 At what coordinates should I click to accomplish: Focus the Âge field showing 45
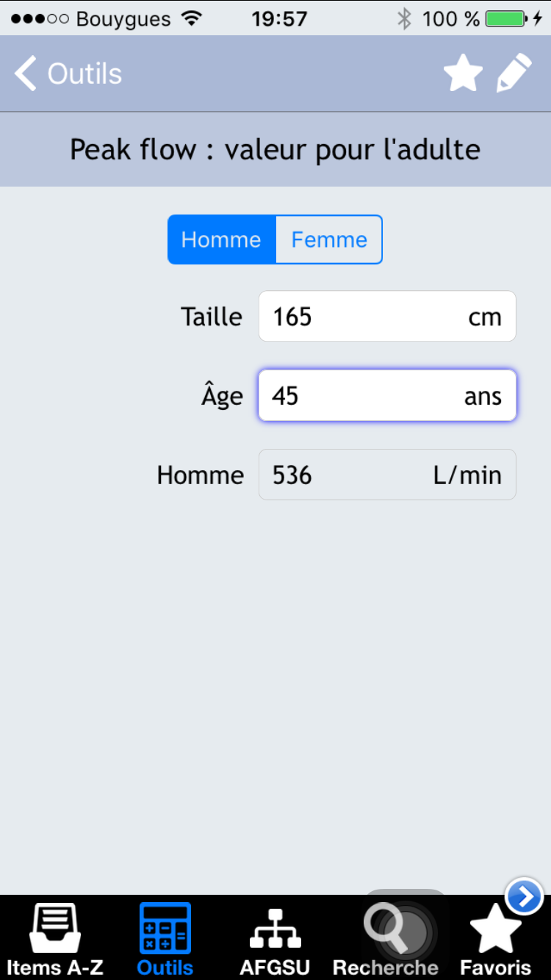point(387,395)
